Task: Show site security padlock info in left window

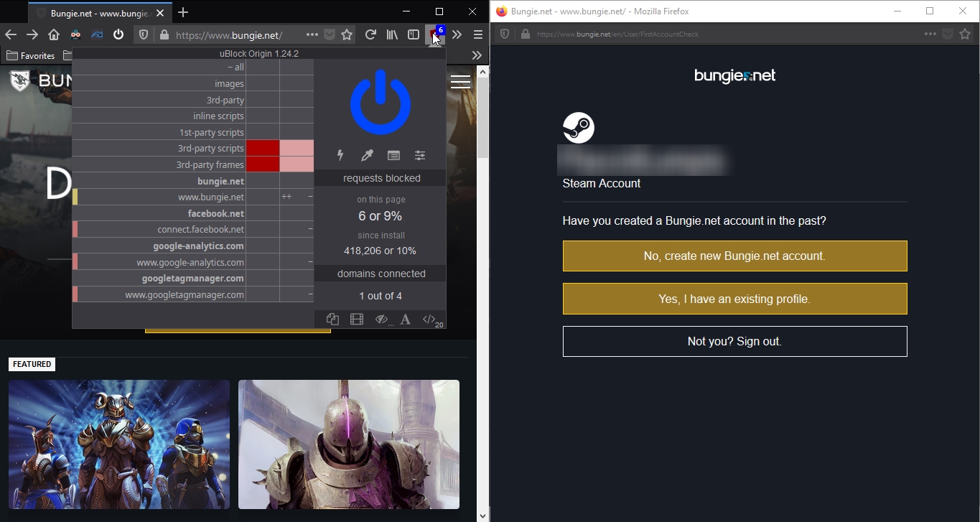Action: (x=164, y=34)
